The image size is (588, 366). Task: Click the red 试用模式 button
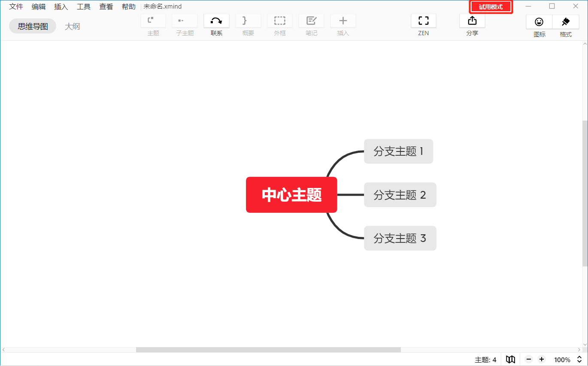(x=491, y=7)
